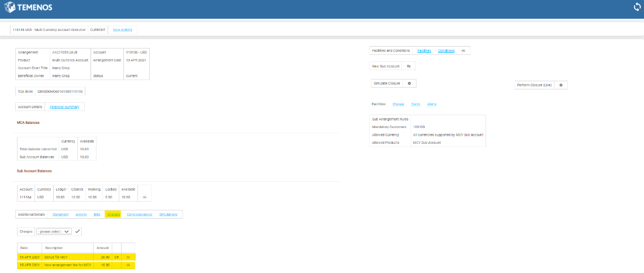Switch to the Statement tab
The height and width of the screenshot is (273, 644).
(61, 215)
